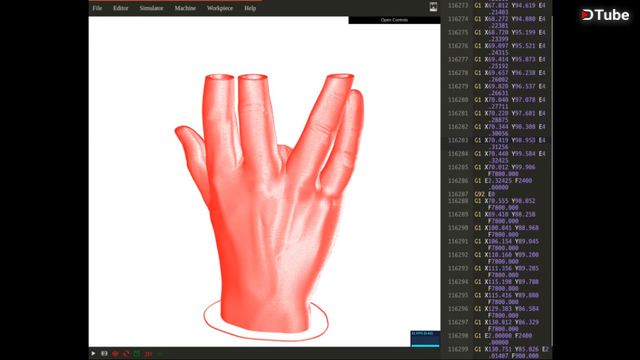Select G-code line 116294
This screenshot has width=640, height=360.
point(497,285)
